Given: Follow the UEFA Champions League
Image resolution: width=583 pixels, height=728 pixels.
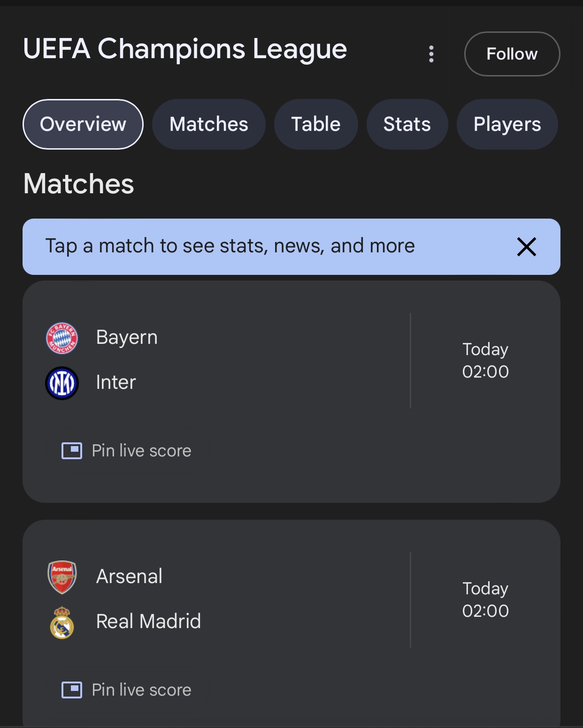Looking at the screenshot, I should point(512,54).
